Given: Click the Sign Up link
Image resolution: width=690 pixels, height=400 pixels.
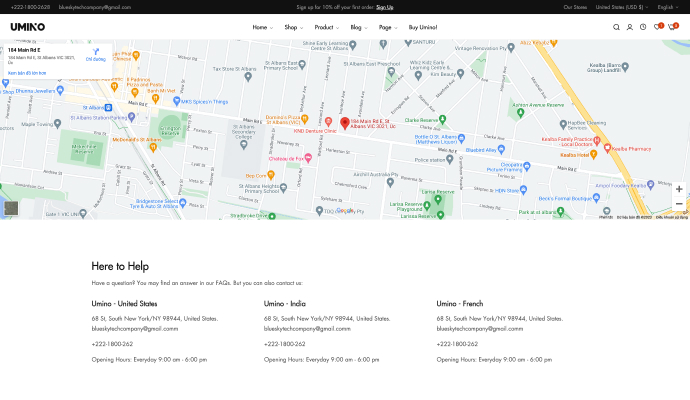Looking at the screenshot, I should click(x=385, y=6).
